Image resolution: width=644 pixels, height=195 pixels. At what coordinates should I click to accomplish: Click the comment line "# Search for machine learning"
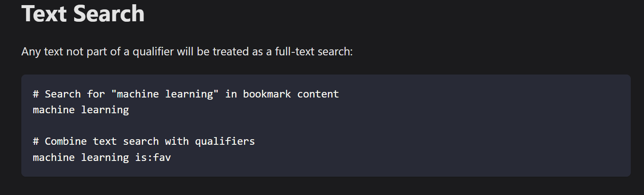pyautogui.click(x=186, y=94)
